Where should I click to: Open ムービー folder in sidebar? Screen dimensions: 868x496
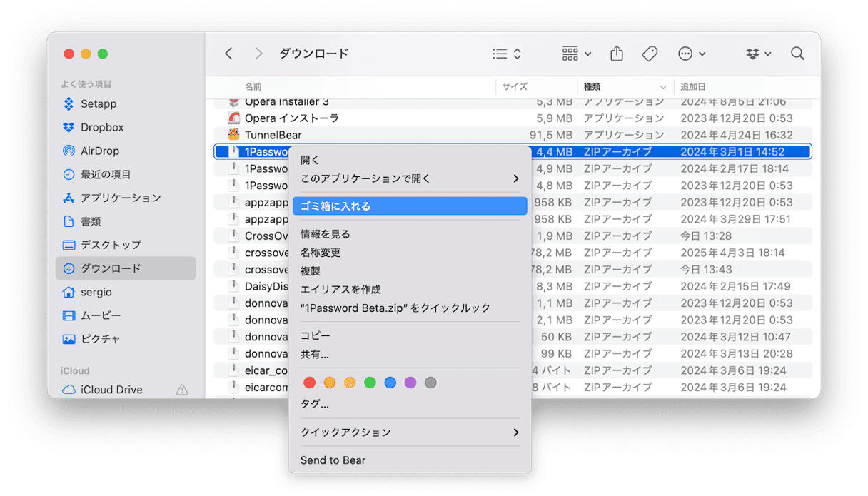click(101, 315)
